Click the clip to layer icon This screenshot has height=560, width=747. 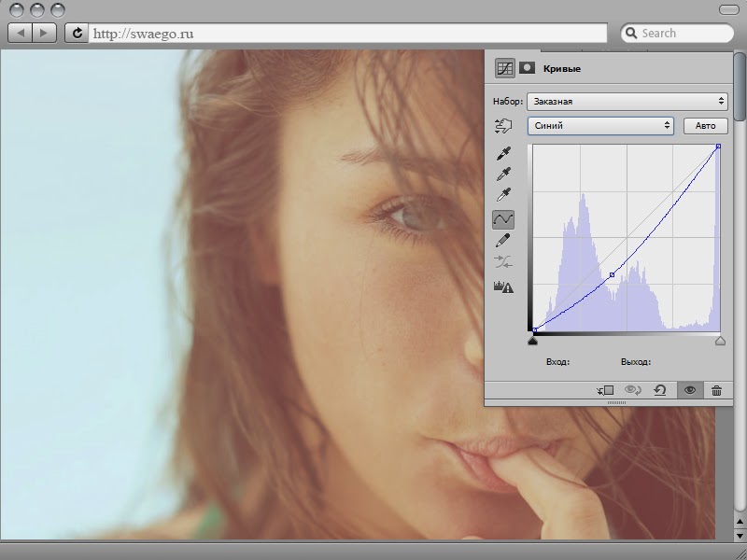click(x=605, y=390)
